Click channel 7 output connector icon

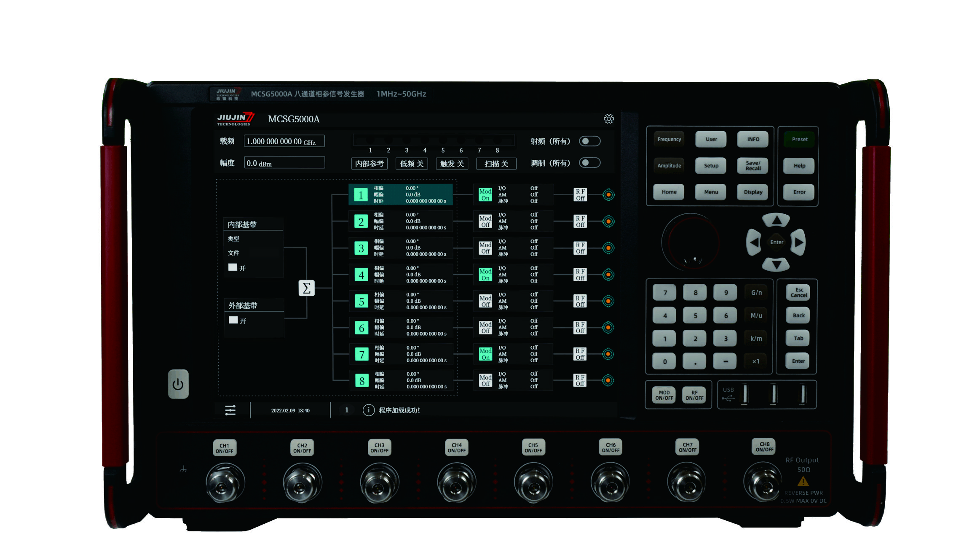[x=608, y=354]
